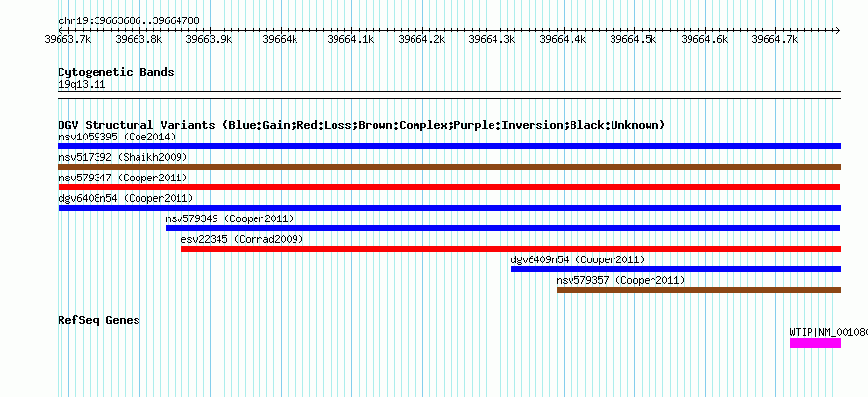Click the chr19:39663686..39664788 position label
This screenshot has height=397, width=868.
(129, 21)
